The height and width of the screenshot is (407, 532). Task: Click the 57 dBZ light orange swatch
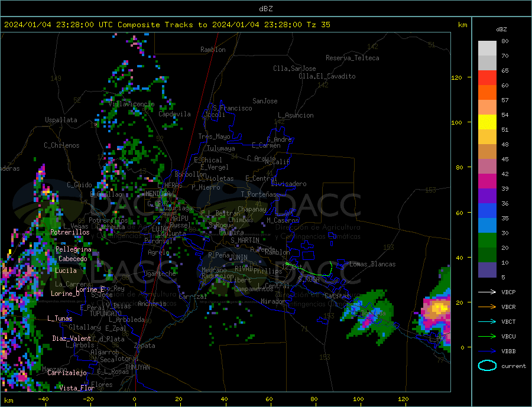click(487, 107)
